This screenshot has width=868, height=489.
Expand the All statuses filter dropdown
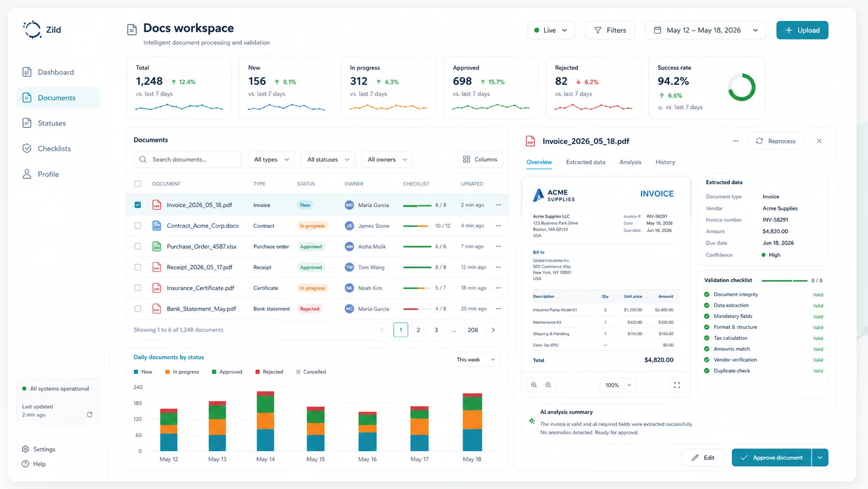click(x=328, y=160)
